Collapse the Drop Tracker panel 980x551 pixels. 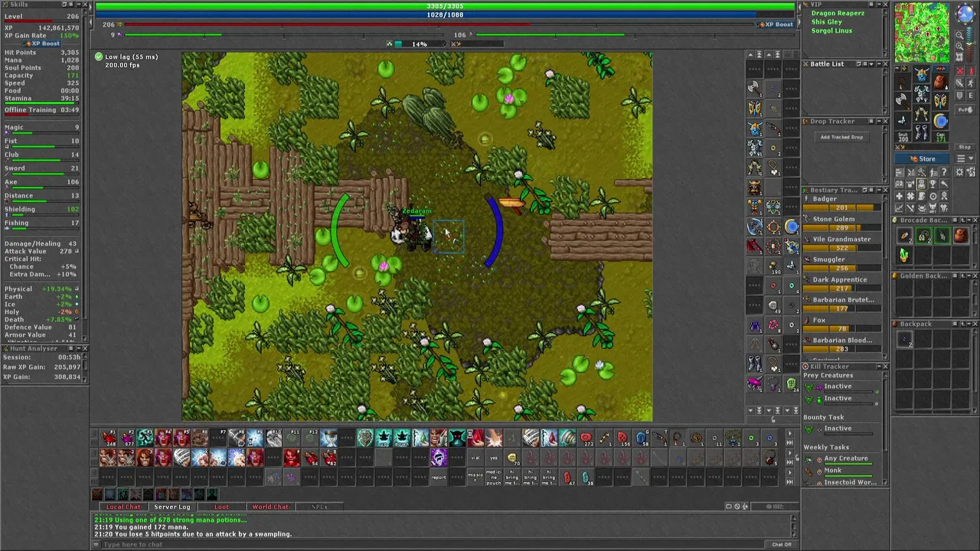click(x=879, y=121)
